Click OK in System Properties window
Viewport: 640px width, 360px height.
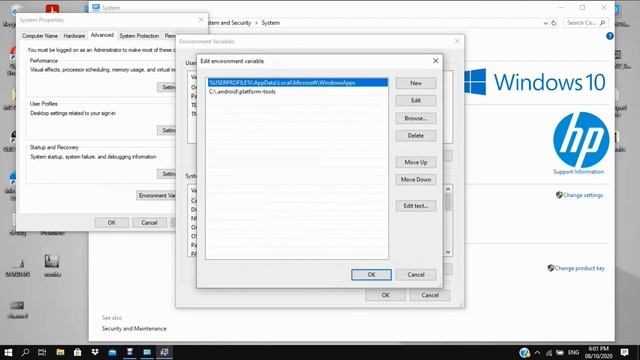111,223
